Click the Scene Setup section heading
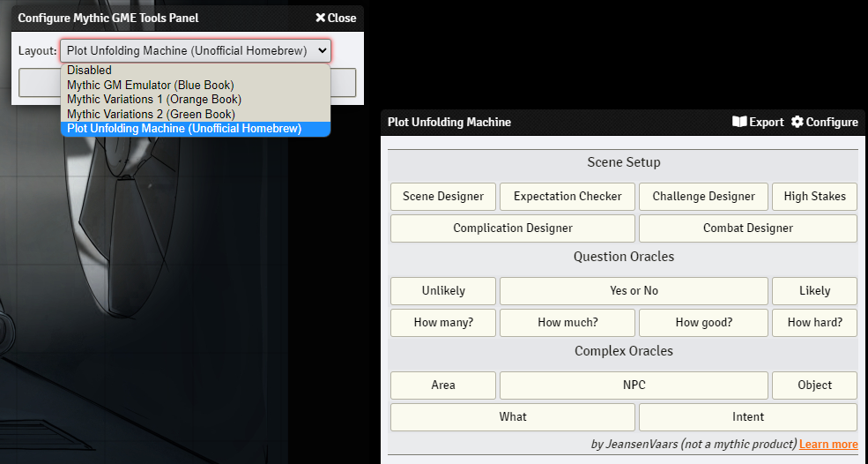The image size is (868, 464). [x=623, y=162]
